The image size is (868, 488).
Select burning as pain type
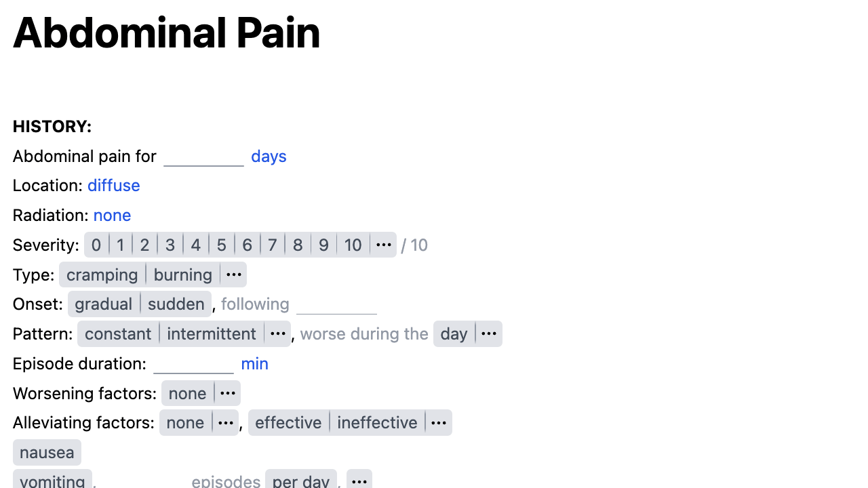pos(182,274)
